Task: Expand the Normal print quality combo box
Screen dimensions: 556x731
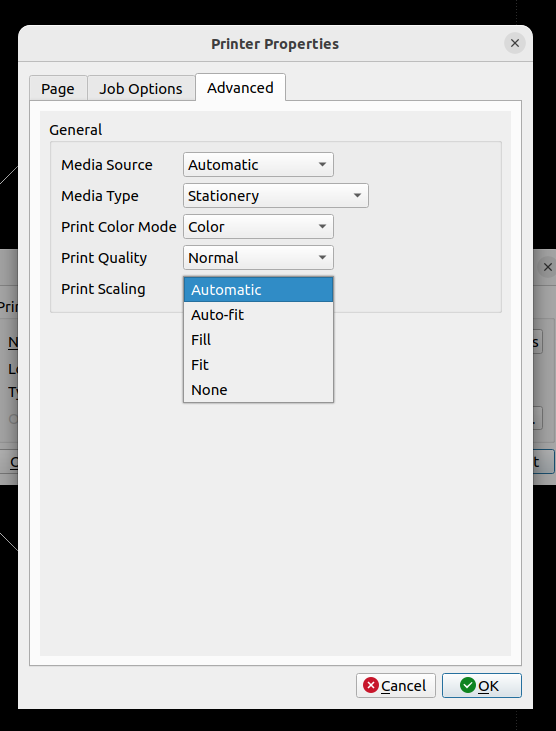Action: click(258, 258)
